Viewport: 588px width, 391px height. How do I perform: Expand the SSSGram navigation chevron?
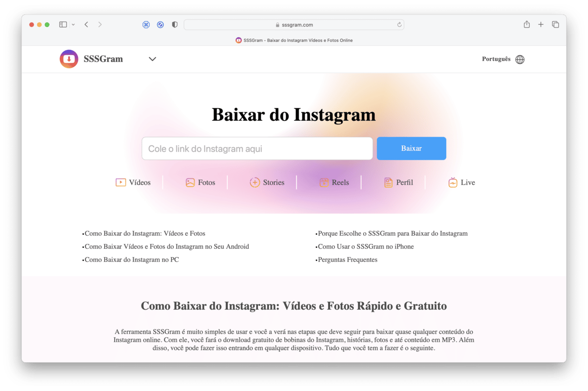tap(152, 59)
